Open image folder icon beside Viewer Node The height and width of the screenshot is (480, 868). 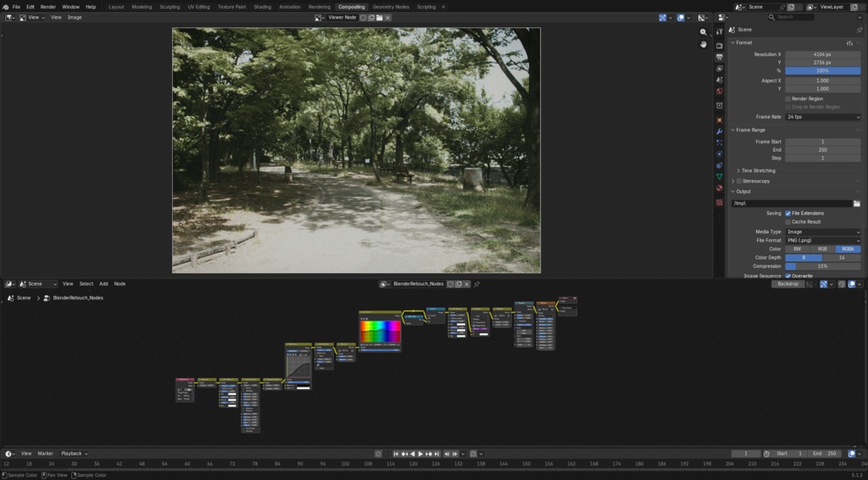point(379,18)
